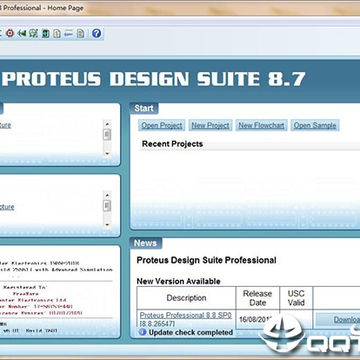Click the Description column header
The width and height of the screenshot is (360, 360).
coord(186,298)
